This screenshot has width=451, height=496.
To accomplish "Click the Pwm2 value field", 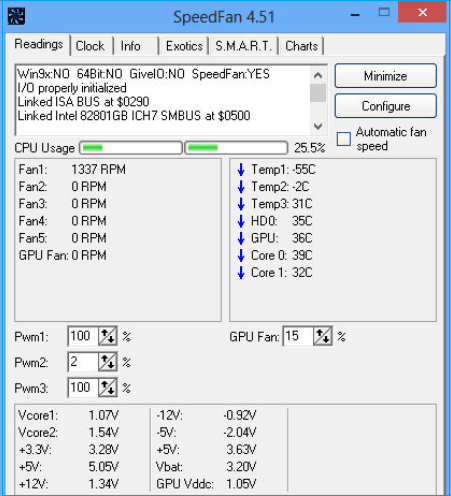I will 83,362.
